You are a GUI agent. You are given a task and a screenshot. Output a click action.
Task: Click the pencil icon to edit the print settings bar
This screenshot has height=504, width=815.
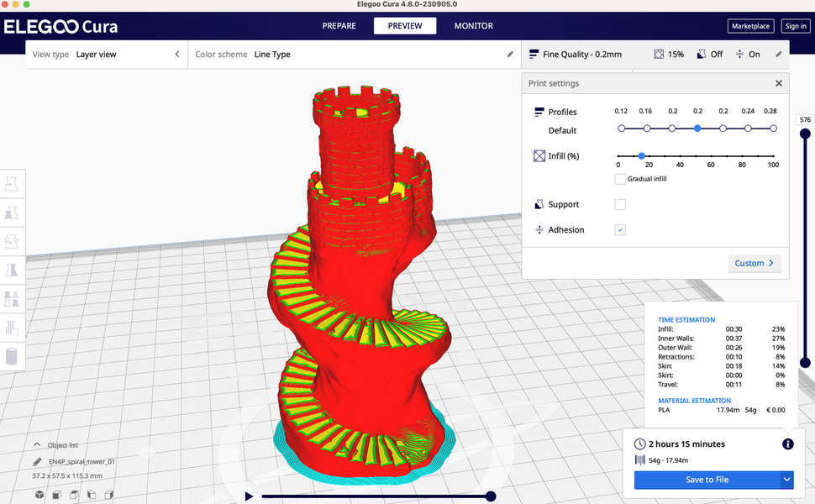[779, 53]
